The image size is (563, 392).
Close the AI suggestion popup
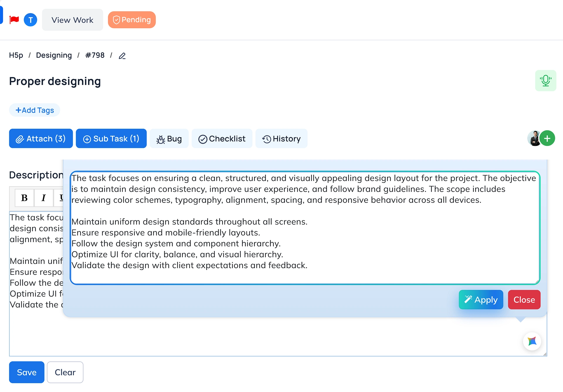click(524, 300)
